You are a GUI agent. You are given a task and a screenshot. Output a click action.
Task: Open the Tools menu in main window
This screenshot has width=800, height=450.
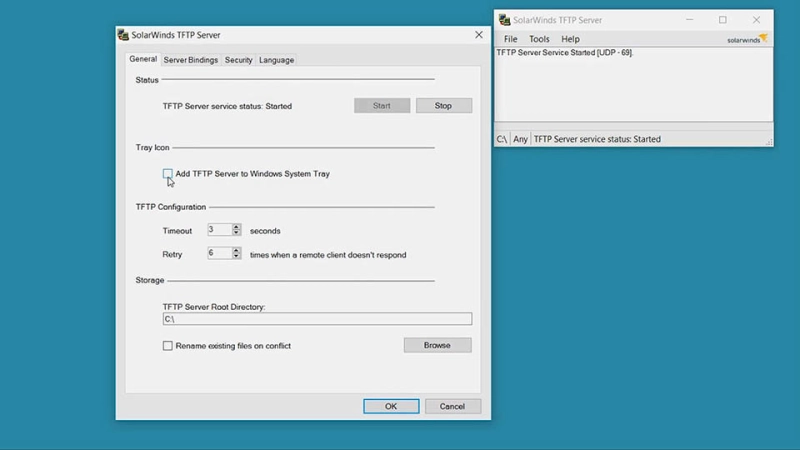pos(539,39)
